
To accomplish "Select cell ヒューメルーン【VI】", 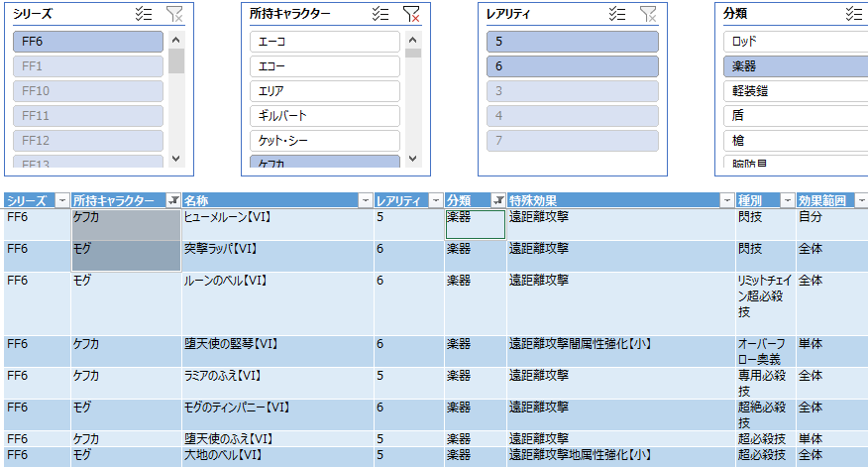I will click(277, 224).
